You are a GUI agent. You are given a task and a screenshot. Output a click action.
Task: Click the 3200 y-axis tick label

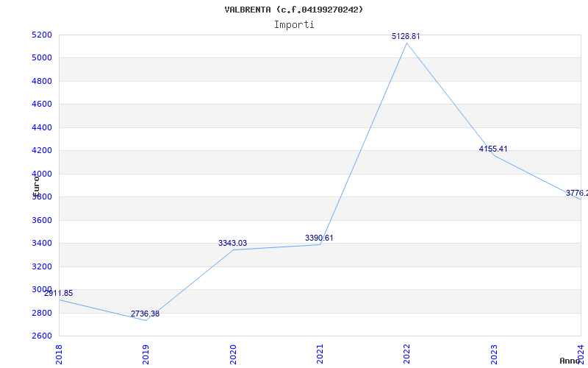(x=42, y=266)
